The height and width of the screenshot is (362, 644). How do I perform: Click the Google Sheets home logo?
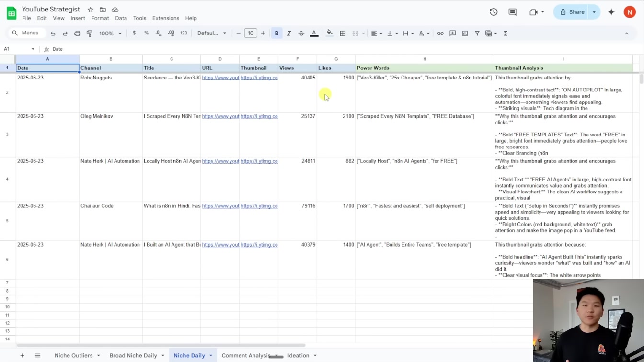point(11,13)
